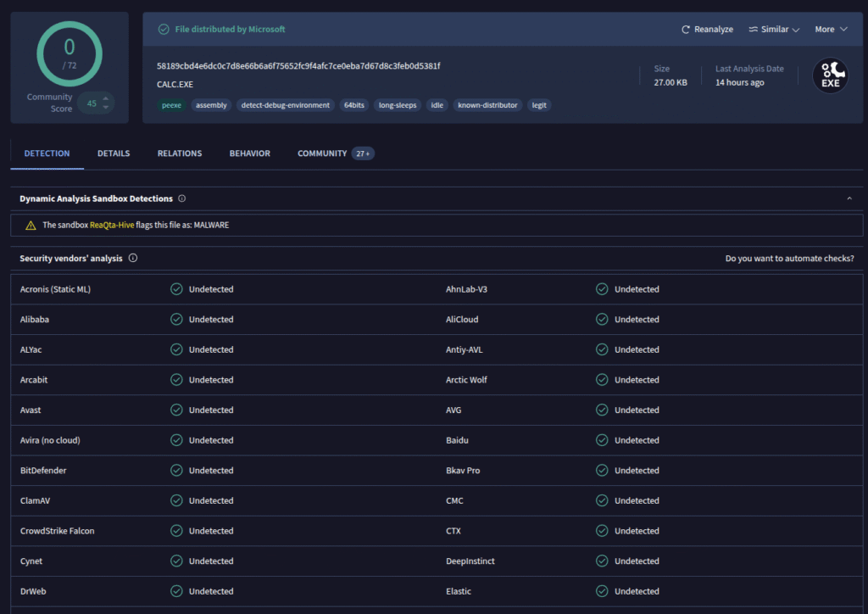The image size is (868, 614).
Task: Click the info icon beside Dynamic Analysis Sandbox Detections
Action: pyautogui.click(x=182, y=198)
